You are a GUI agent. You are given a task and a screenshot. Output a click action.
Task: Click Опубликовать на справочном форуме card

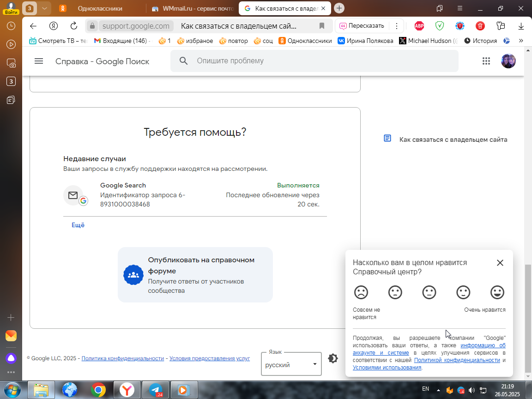pyautogui.click(x=195, y=275)
